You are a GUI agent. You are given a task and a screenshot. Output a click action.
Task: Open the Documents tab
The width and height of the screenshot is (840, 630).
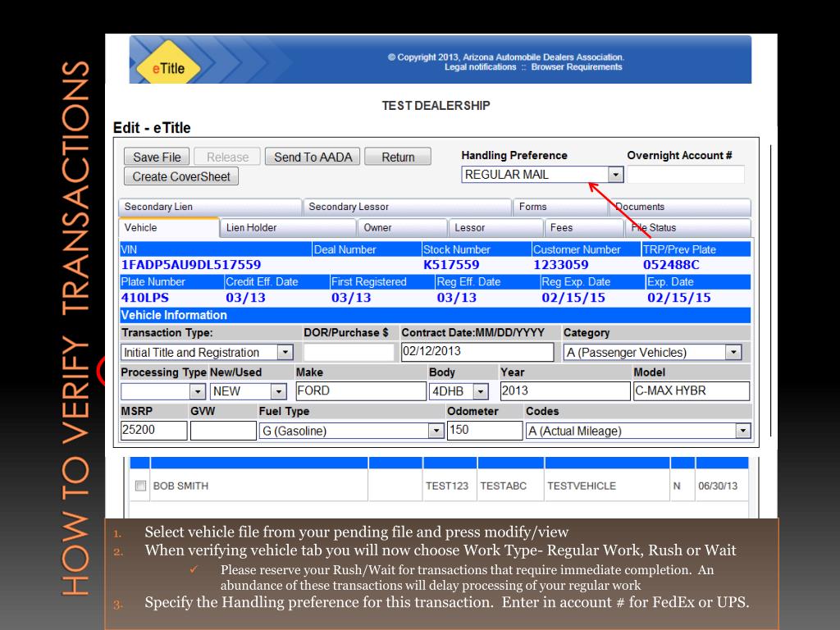tap(679, 208)
